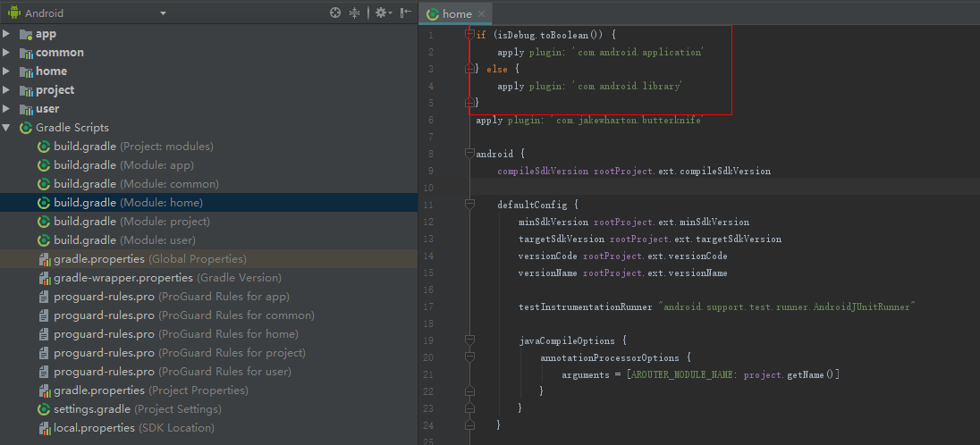This screenshot has width=980, height=445.
Task: Click the app module folder icon
Action: tap(26, 34)
